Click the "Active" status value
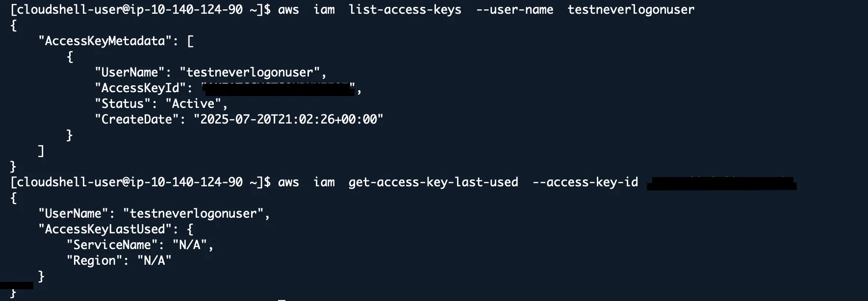Viewport: 868px width, 301px height. tap(193, 104)
